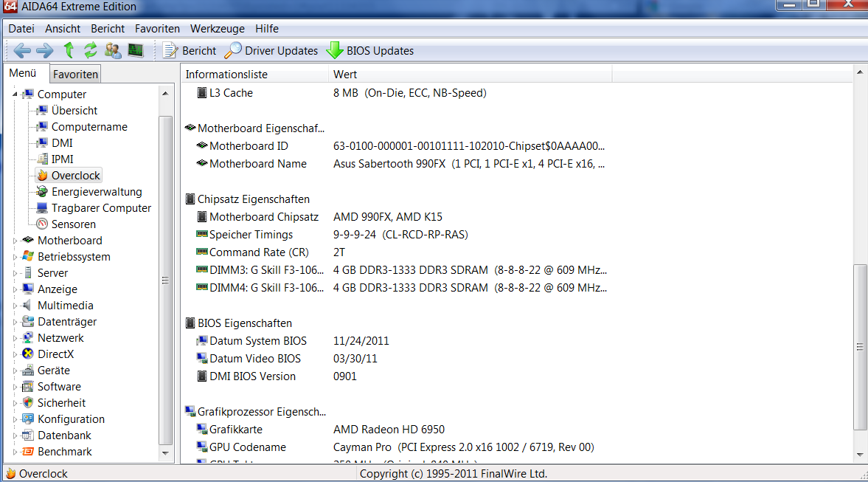The image size is (868, 482).
Task: Select the DIMM3 G Skill row
Action: click(401, 270)
